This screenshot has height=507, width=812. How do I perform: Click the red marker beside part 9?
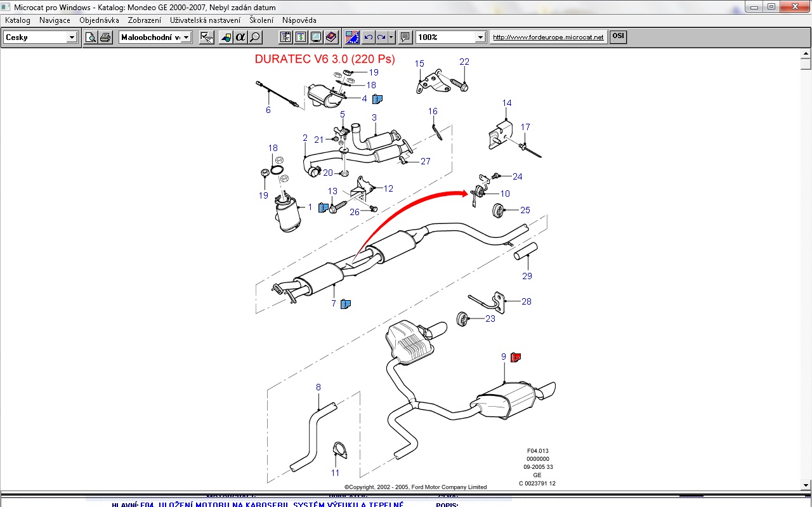point(515,357)
